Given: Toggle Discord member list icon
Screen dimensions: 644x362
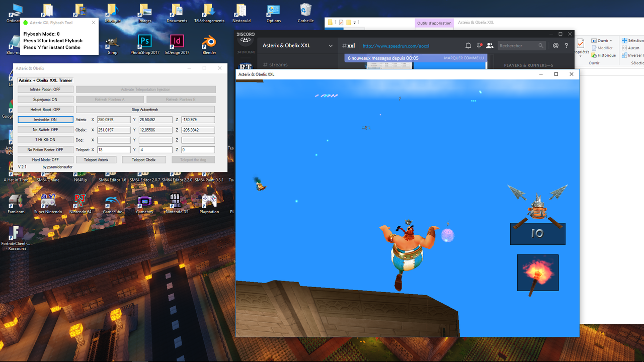Looking at the screenshot, I should point(490,45).
